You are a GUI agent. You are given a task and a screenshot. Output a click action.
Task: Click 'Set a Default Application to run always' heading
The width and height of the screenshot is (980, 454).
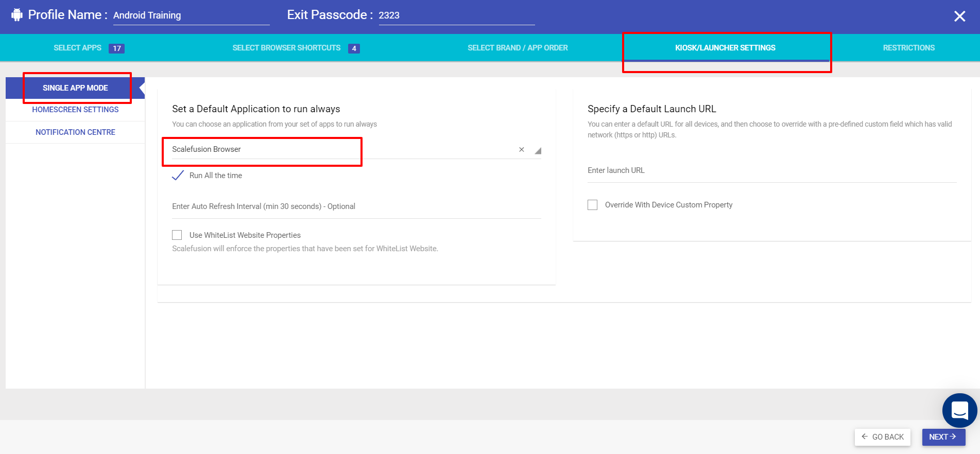(256, 109)
